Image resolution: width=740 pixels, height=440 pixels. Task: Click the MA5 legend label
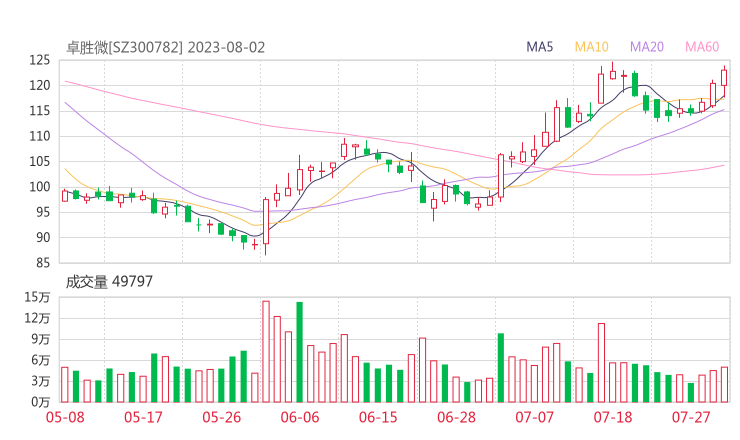539,47
